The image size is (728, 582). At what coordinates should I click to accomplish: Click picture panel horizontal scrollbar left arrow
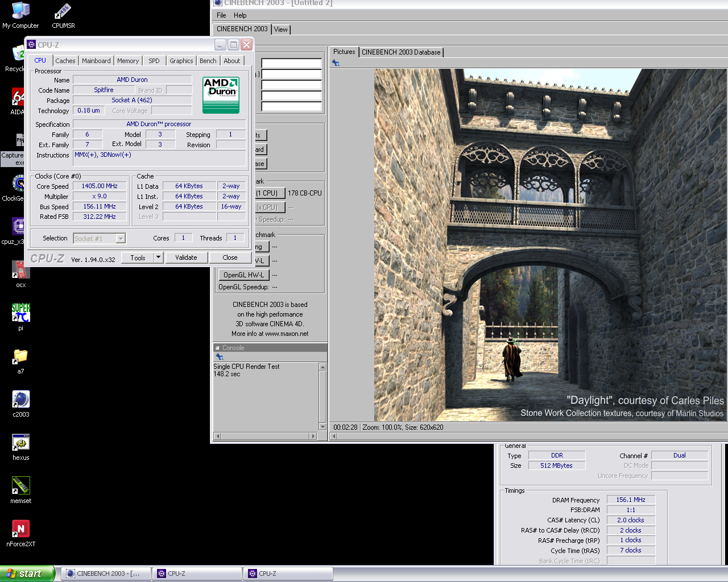(x=334, y=436)
